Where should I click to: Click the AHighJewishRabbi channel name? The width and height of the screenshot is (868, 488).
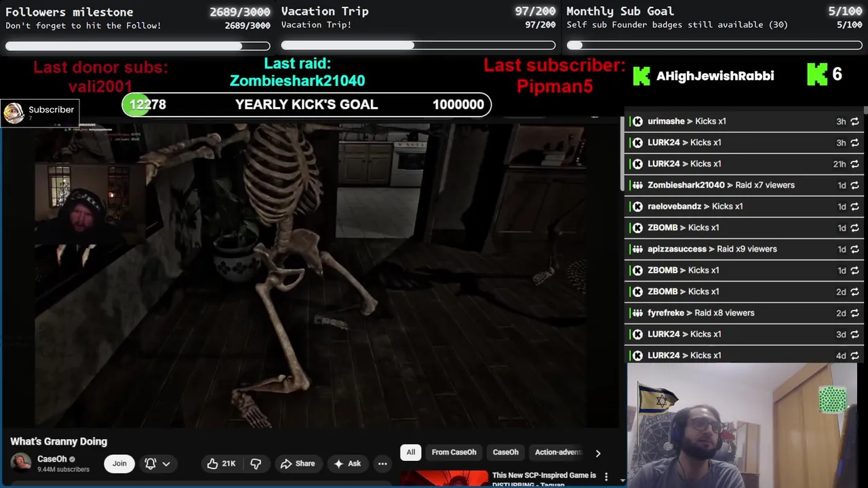pos(715,76)
